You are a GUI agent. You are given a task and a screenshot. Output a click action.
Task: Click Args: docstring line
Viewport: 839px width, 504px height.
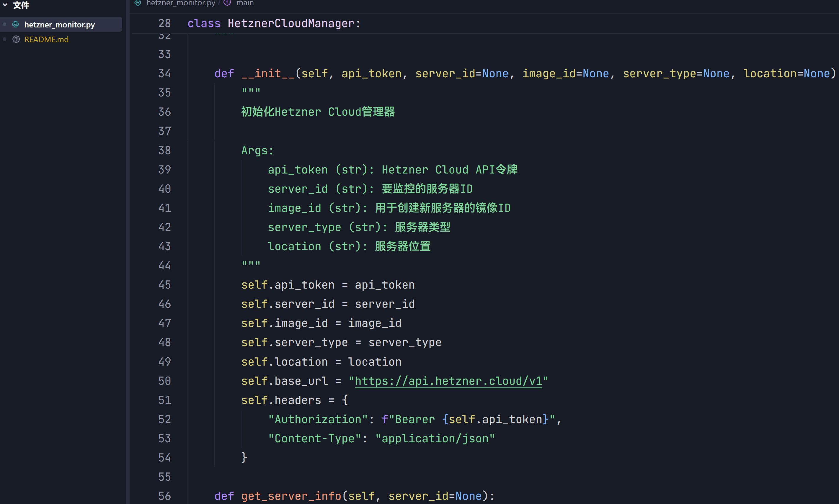tap(257, 150)
